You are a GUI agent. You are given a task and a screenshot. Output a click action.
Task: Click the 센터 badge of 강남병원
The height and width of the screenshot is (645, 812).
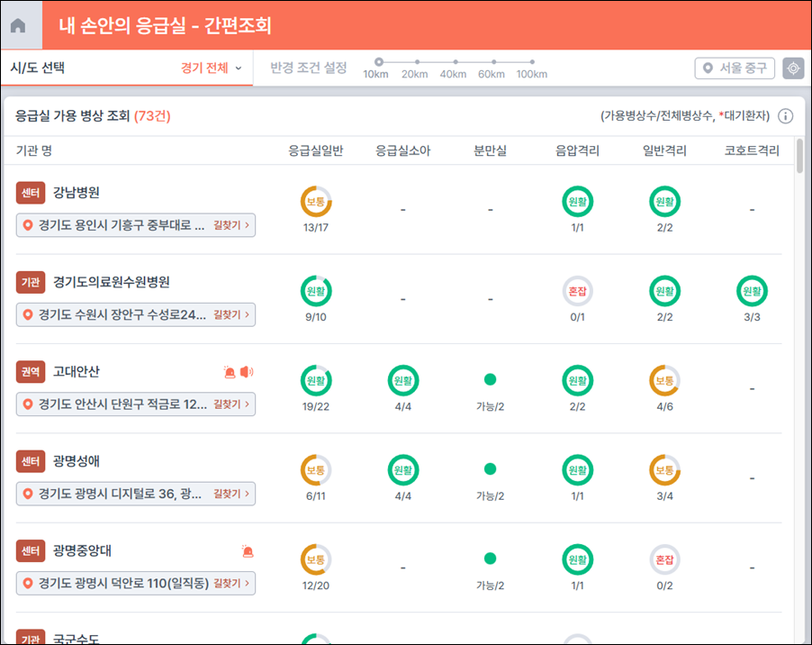pos(31,193)
